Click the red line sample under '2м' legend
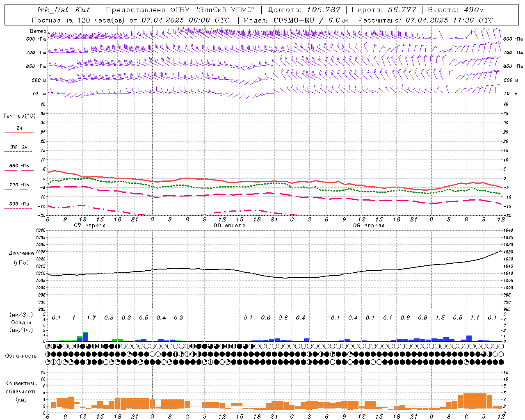The width and height of the screenshot is (525, 420). (19, 132)
